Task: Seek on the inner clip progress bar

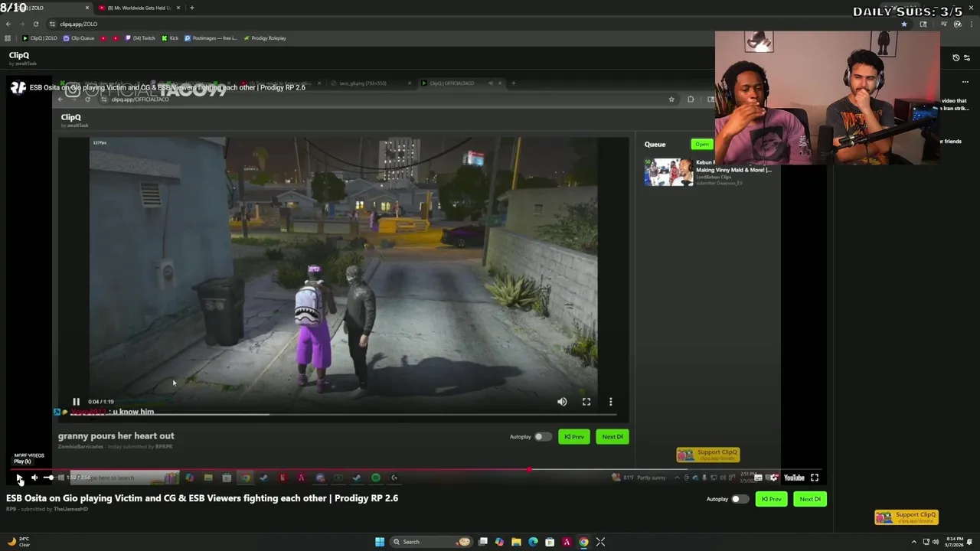Action: [343, 415]
